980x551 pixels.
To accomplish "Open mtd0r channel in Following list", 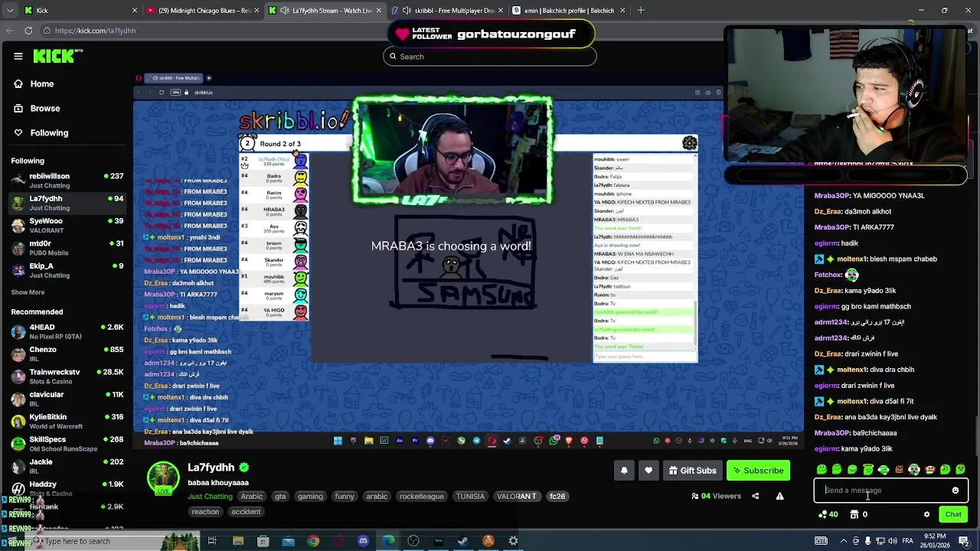I will point(67,248).
